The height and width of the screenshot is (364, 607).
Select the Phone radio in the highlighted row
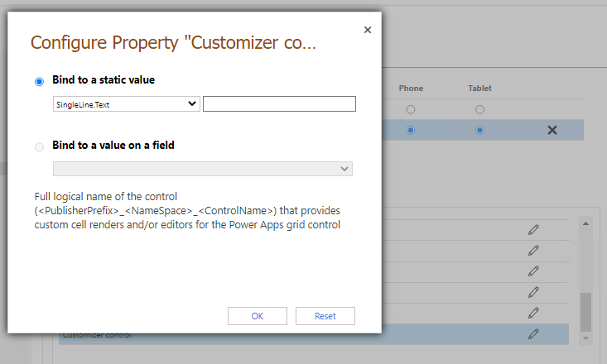tap(411, 130)
